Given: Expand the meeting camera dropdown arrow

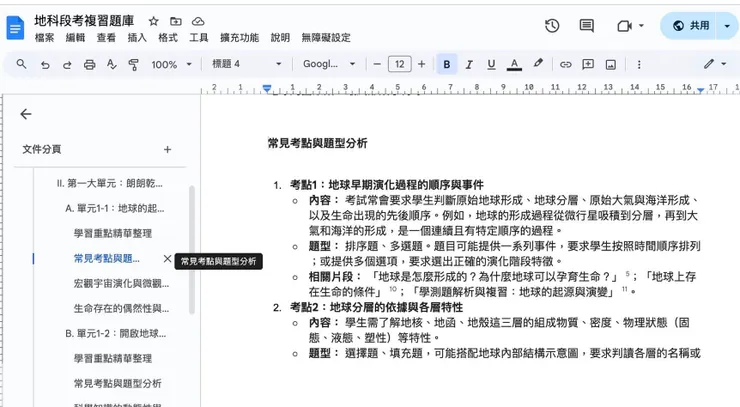Looking at the screenshot, I should point(641,25).
